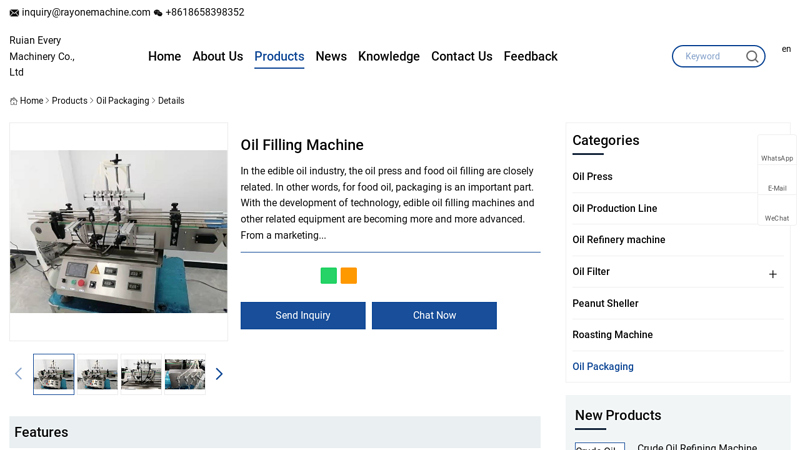Click the Details breadcrumb text

point(171,101)
